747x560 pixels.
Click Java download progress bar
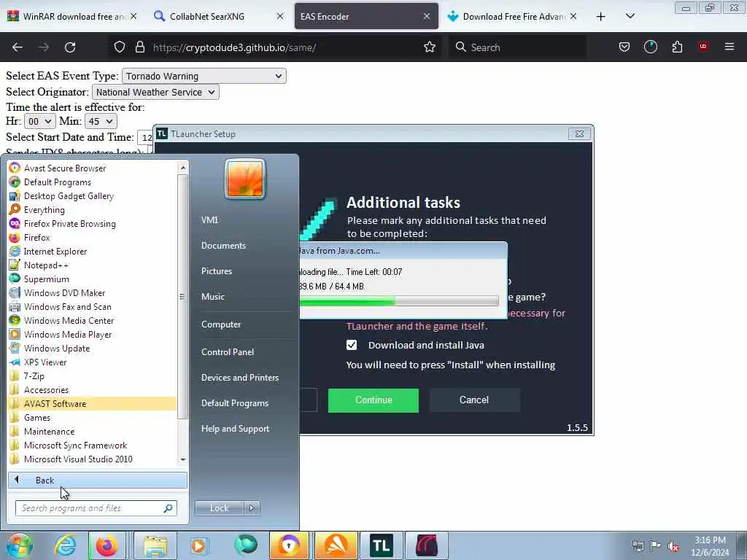pos(399,301)
